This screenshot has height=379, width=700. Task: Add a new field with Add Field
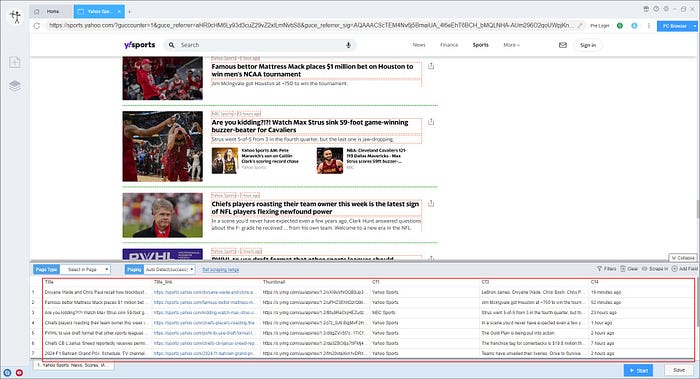coord(684,269)
